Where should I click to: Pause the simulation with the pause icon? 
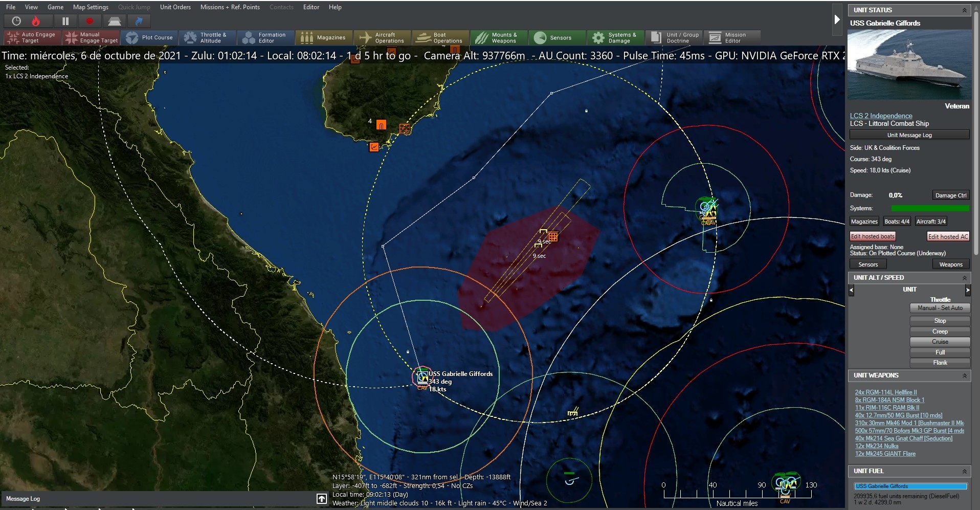click(x=65, y=21)
